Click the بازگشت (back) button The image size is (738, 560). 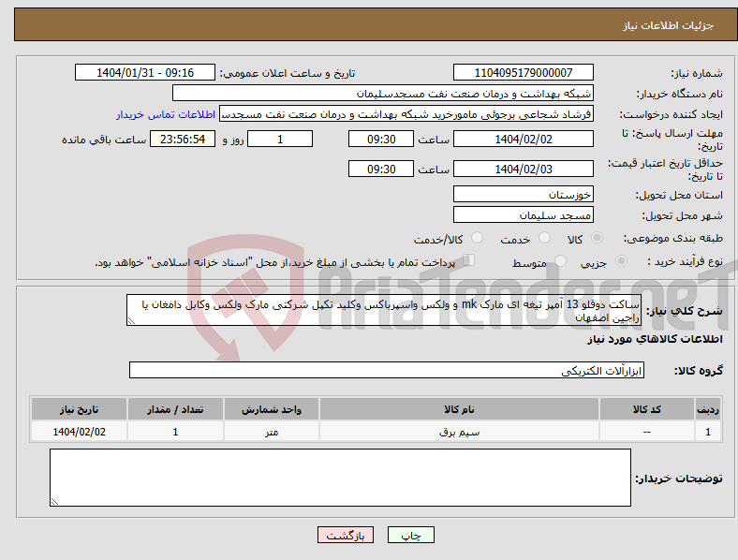point(346,535)
